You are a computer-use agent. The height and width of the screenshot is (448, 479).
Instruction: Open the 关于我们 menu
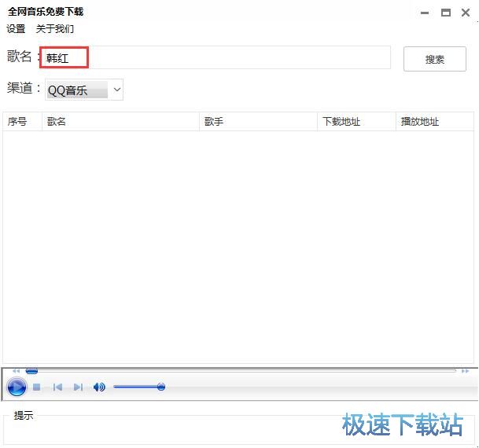pos(55,29)
